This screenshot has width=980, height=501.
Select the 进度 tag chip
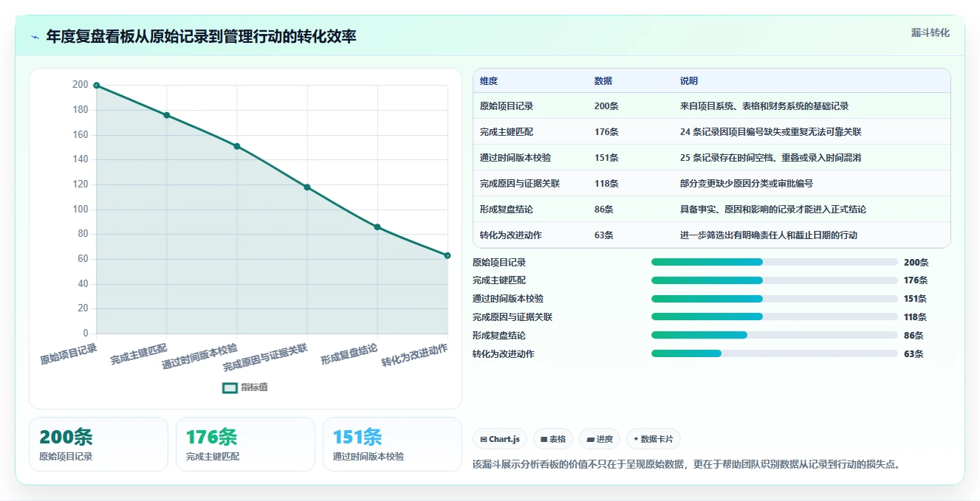coord(600,439)
